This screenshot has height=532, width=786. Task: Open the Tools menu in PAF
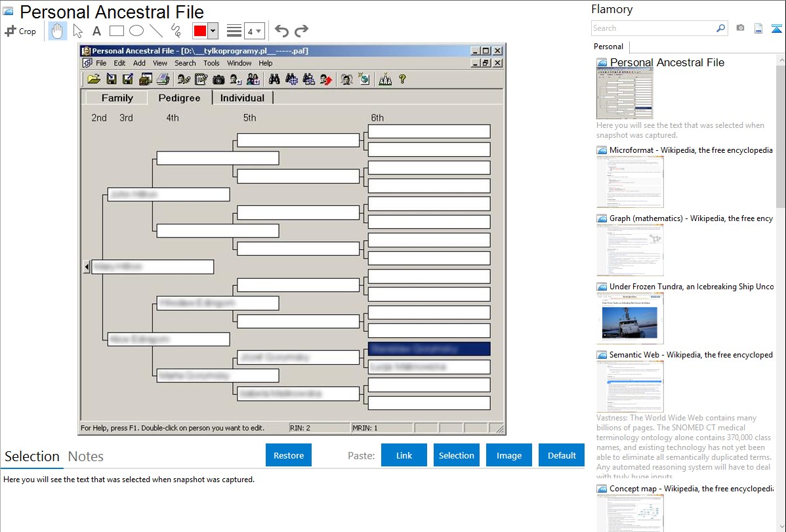pos(211,63)
